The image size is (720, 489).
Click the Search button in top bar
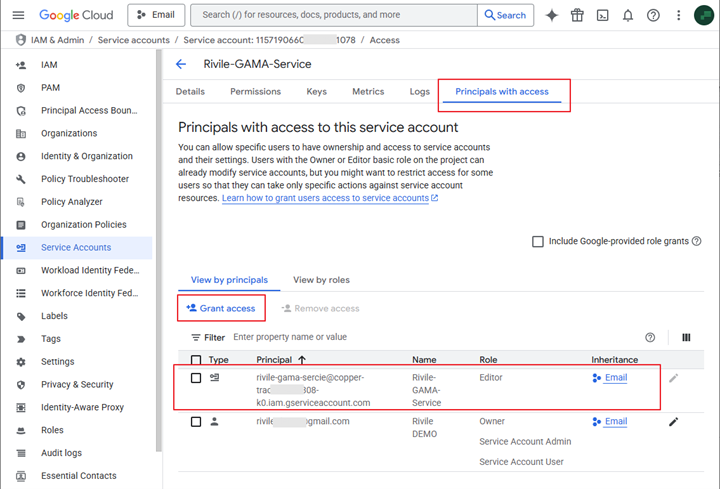pyautogui.click(x=505, y=15)
